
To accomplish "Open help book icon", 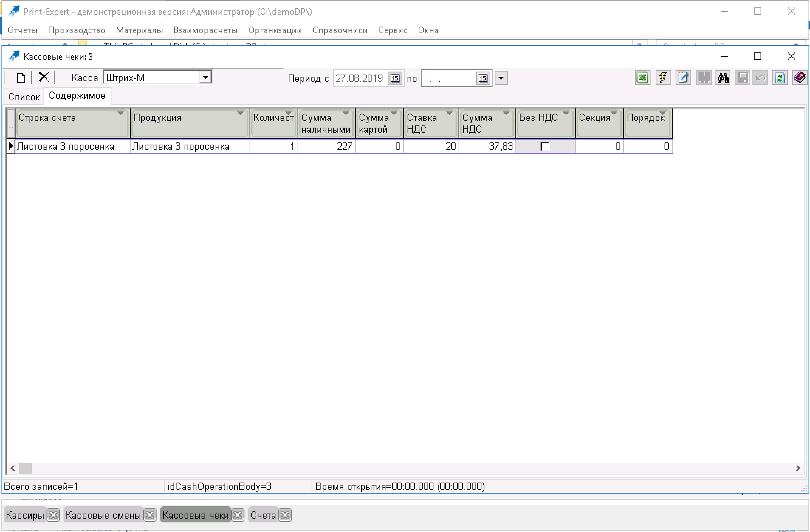I will 799,78.
